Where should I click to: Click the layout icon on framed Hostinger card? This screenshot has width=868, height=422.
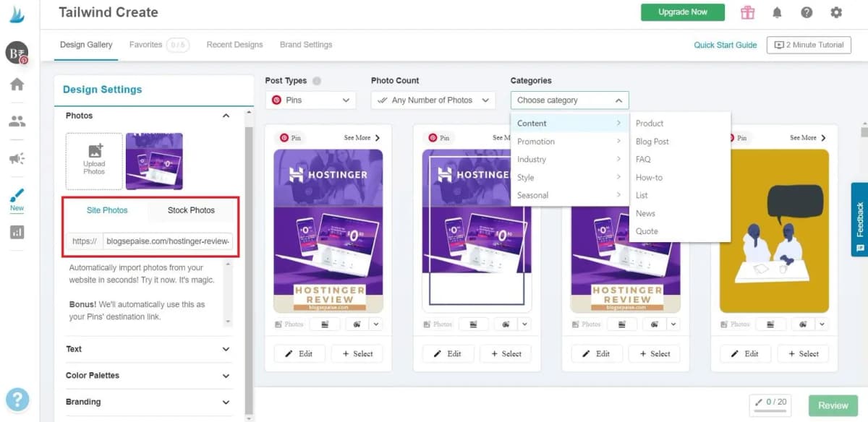point(472,324)
